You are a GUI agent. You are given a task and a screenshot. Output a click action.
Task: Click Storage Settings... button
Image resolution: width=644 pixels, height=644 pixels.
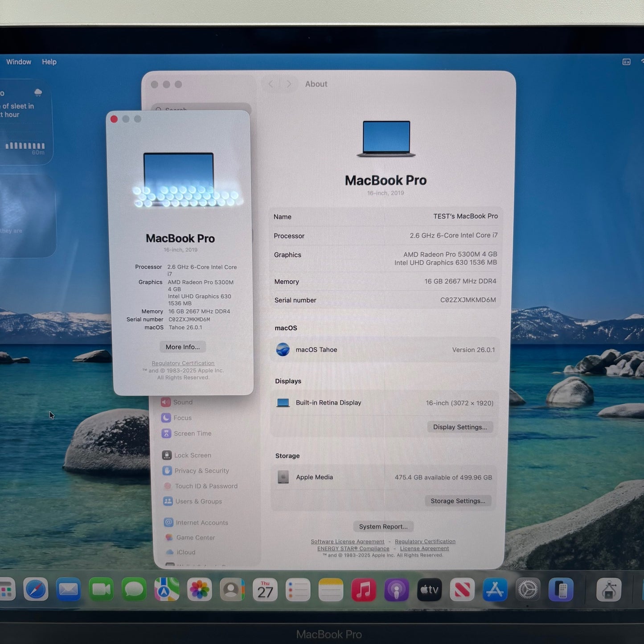click(458, 501)
